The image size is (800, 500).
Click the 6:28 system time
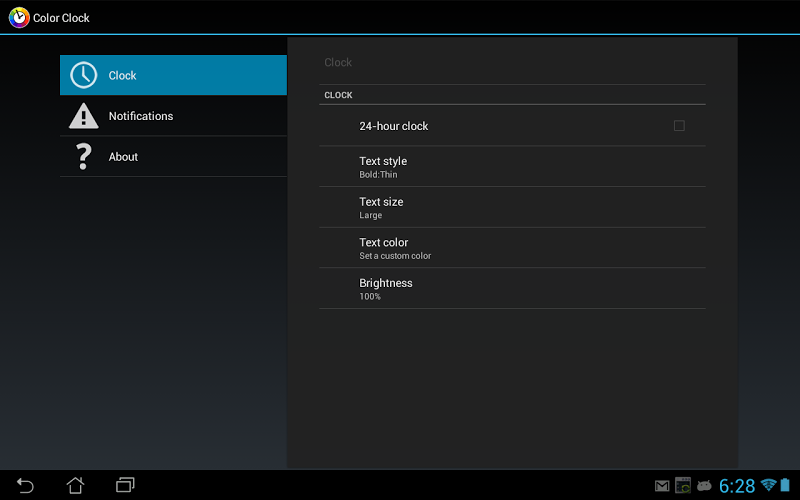pyautogui.click(x=737, y=486)
